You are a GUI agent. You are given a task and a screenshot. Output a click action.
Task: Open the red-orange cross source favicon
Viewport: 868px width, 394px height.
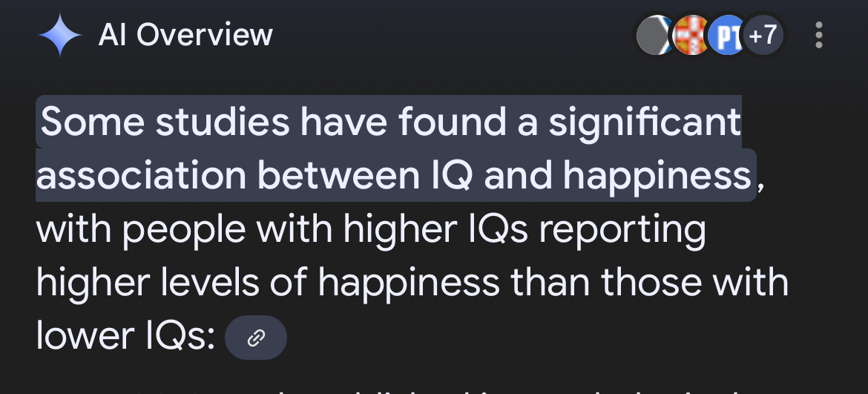click(x=690, y=36)
